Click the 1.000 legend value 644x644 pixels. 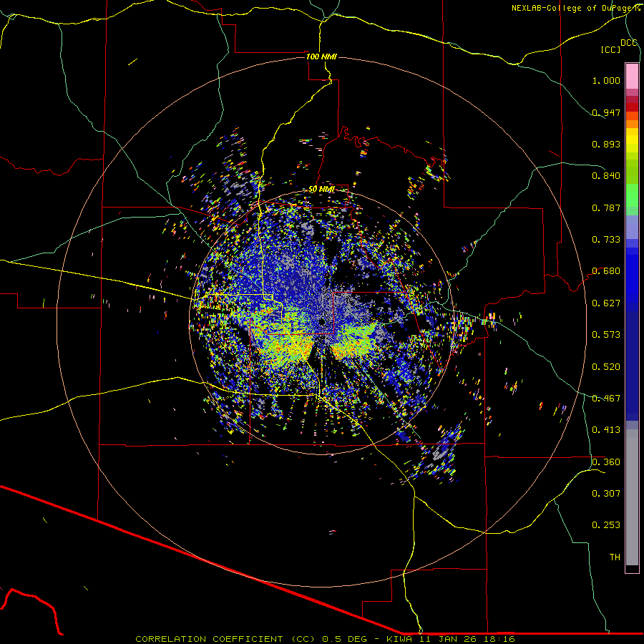point(606,80)
